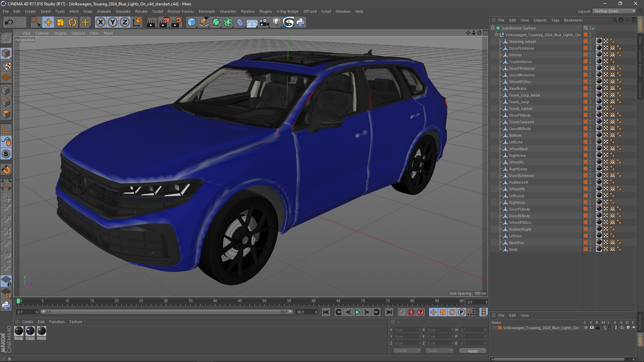This screenshot has height=362, width=644.
Task: Open the spline pen tool
Action: 204,22
